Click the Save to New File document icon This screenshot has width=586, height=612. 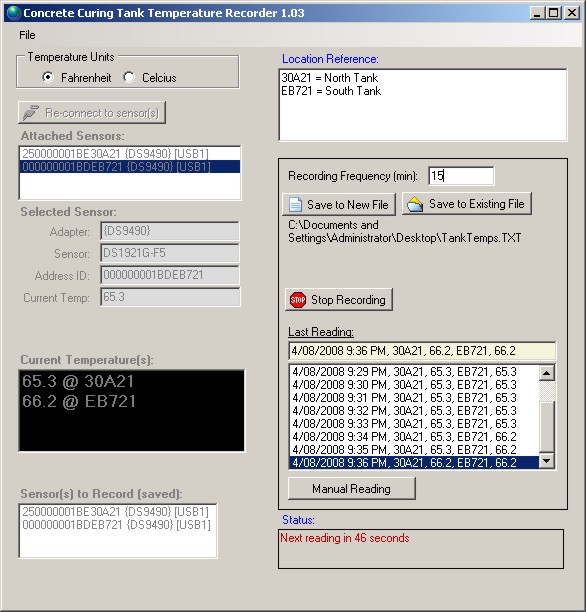(x=295, y=205)
